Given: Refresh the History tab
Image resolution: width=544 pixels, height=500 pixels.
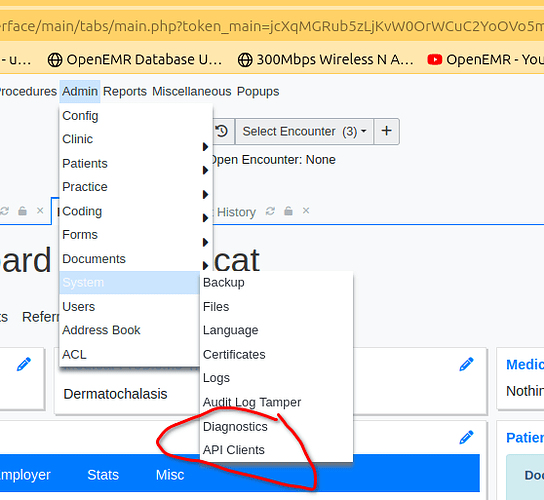Looking at the screenshot, I should [270, 211].
